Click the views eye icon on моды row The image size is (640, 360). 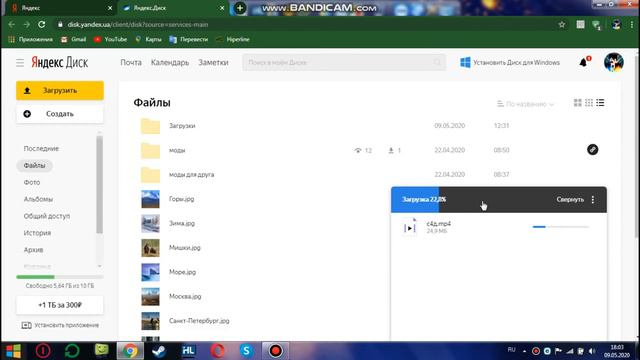pyautogui.click(x=358, y=151)
